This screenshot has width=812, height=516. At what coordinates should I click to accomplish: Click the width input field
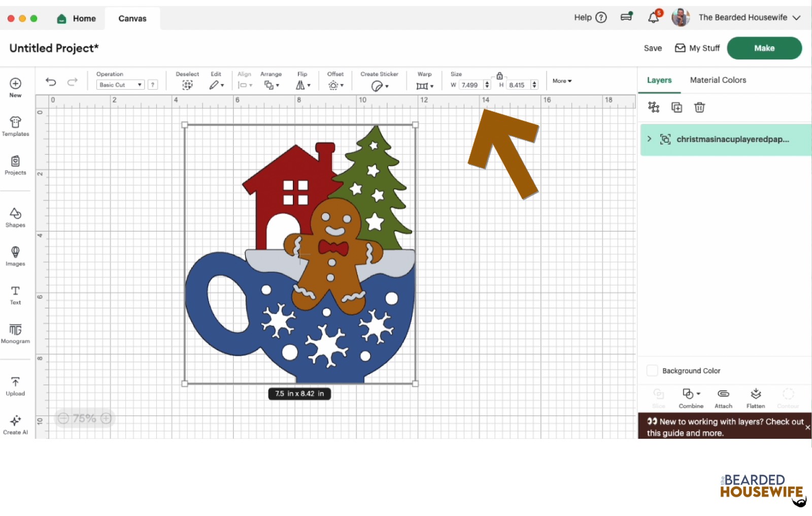(470, 85)
